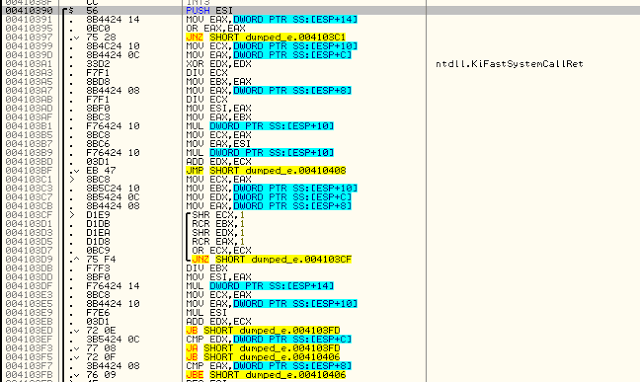Select the MUL ESI instruction row
The width and height of the screenshot is (640, 382).
(207, 313)
